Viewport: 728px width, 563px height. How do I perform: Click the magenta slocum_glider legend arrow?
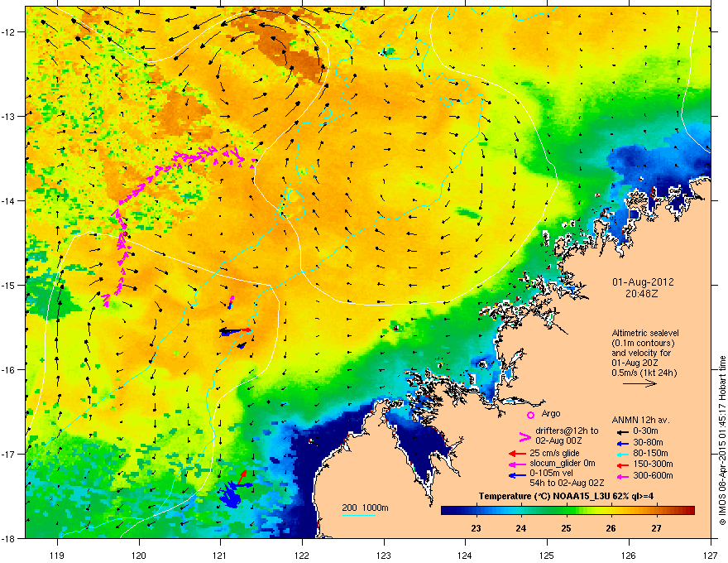[x=518, y=464]
